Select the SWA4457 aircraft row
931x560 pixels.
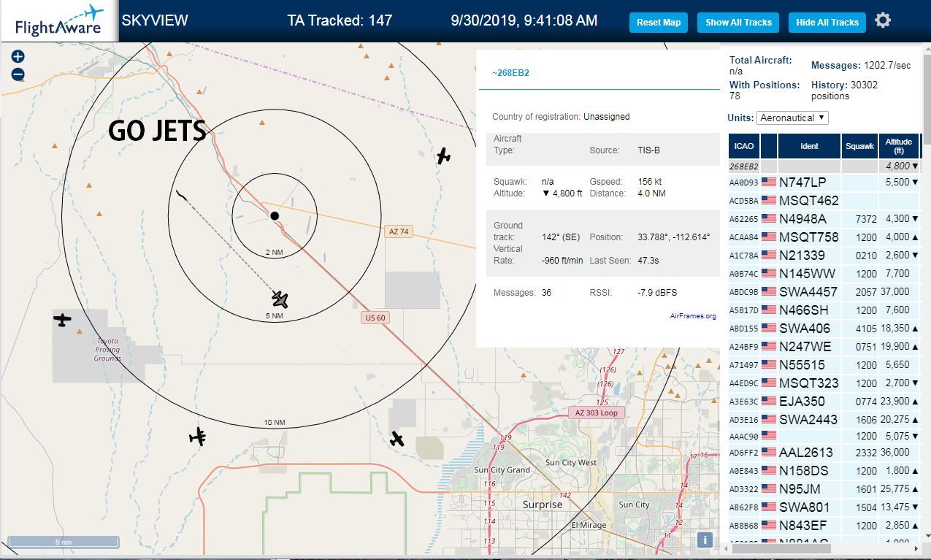coord(824,292)
